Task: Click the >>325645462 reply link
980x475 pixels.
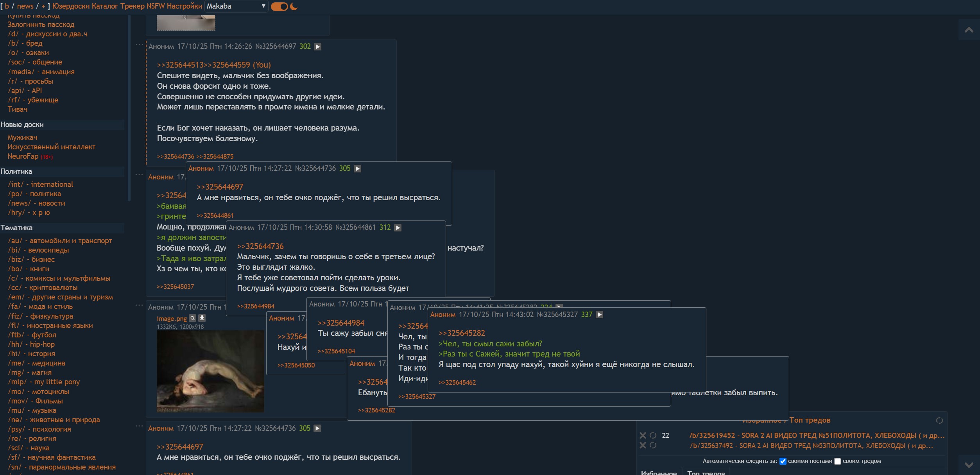Action: [457, 383]
